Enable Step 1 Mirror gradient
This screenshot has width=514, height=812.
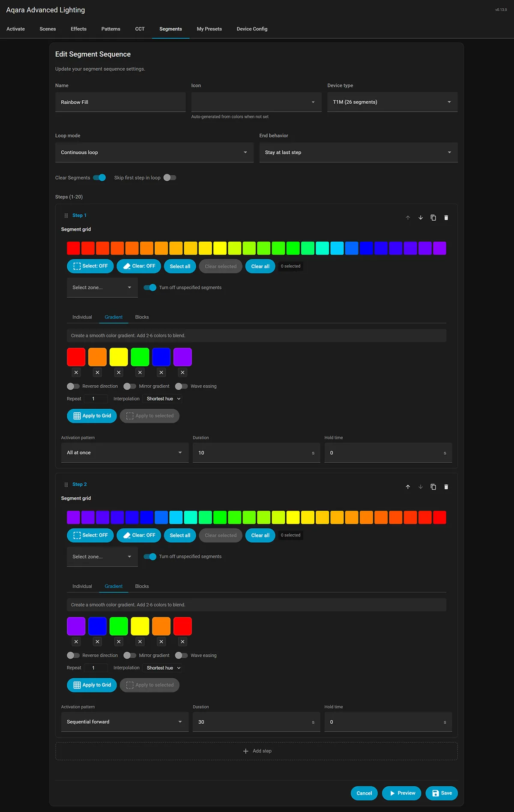(x=130, y=386)
